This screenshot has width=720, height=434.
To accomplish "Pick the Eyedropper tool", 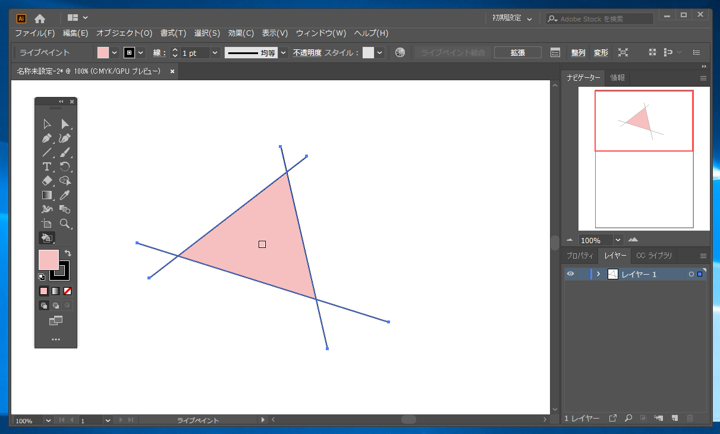I will tap(65, 195).
